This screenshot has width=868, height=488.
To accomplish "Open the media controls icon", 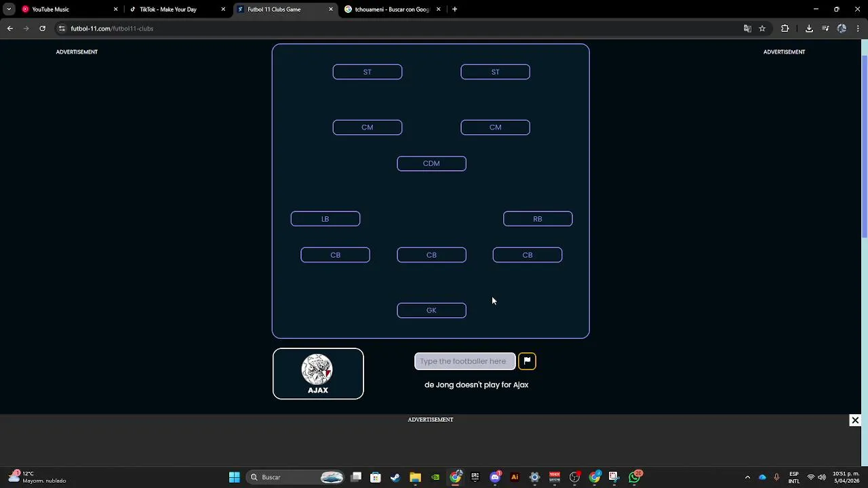I will click(x=825, y=28).
